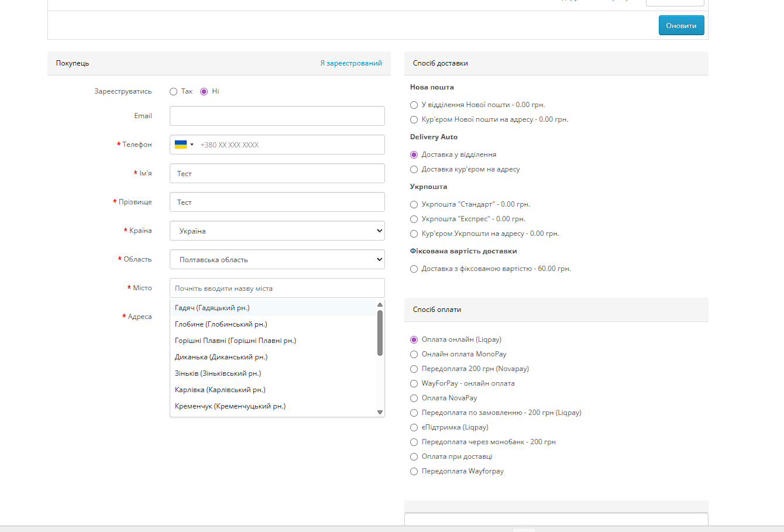Pick 'Горішні Плавні' from city list
The image size is (784, 532).
coord(273,341)
